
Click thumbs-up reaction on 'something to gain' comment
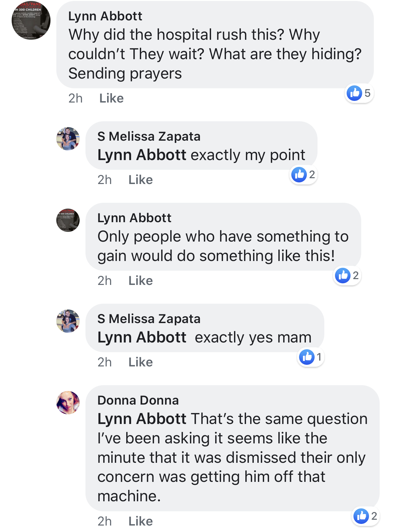[x=343, y=276]
